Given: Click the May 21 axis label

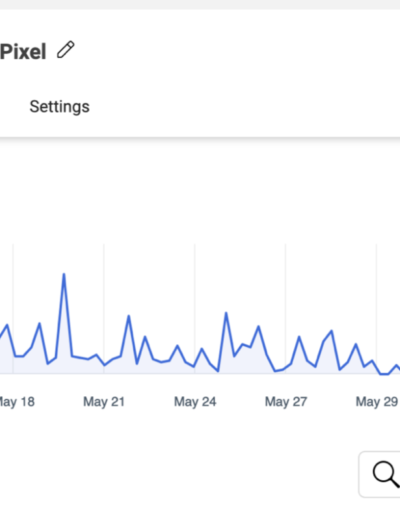Looking at the screenshot, I should tap(104, 402).
